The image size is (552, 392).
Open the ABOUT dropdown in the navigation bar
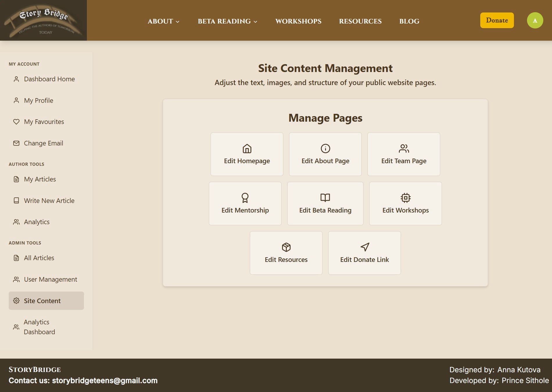click(163, 21)
